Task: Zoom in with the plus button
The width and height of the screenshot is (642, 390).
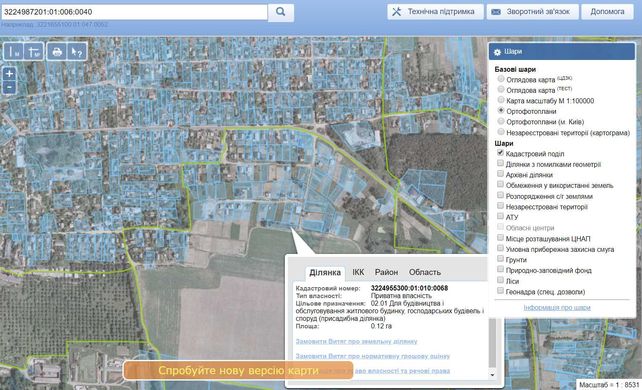Action: [9, 74]
